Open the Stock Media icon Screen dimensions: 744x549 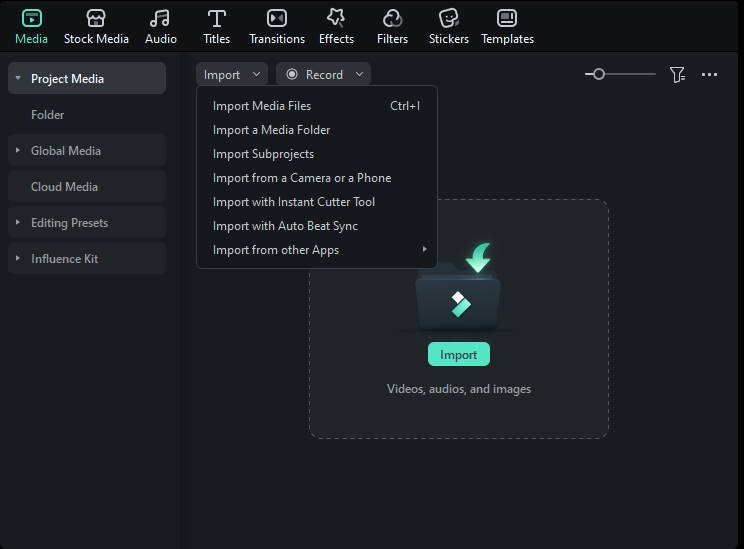click(96, 19)
